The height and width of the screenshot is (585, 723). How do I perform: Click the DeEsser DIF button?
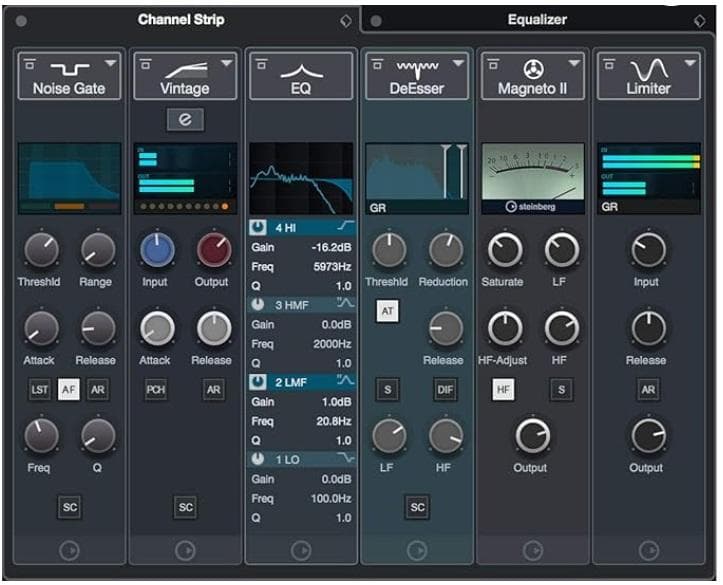click(445, 390)
